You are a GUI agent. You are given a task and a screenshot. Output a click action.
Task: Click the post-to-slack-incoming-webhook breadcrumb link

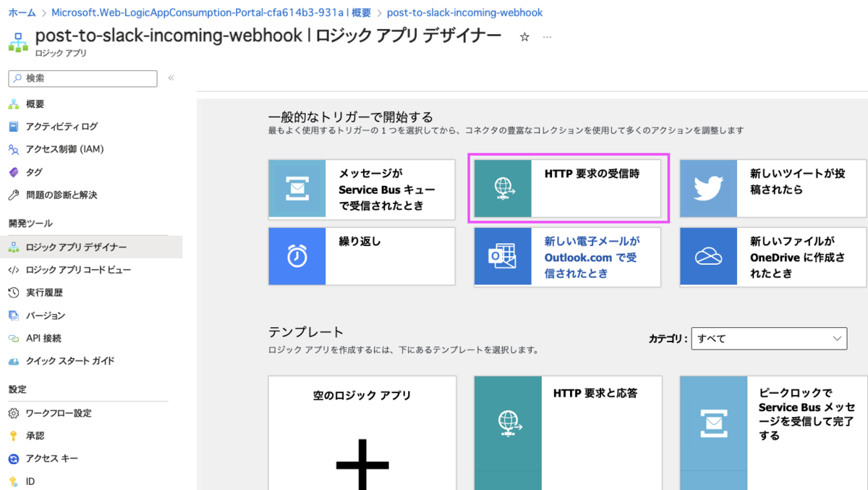pos(465,13)
